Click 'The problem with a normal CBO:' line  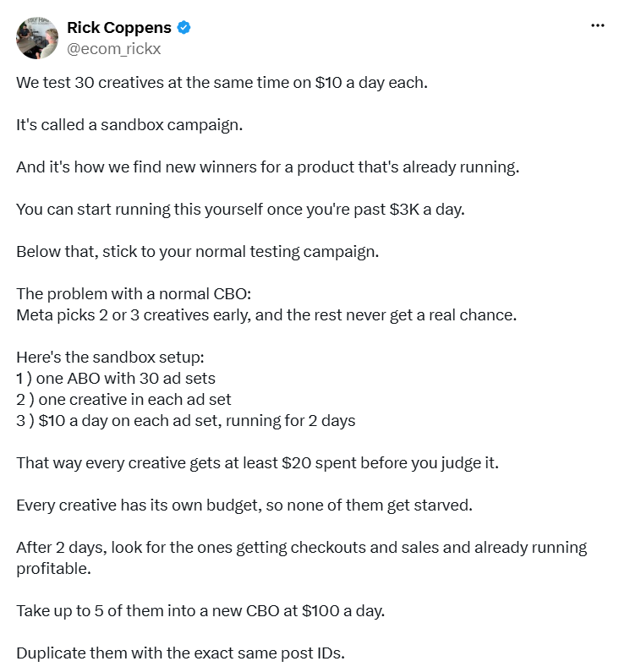pyautogui.click(x=134, y=294)
